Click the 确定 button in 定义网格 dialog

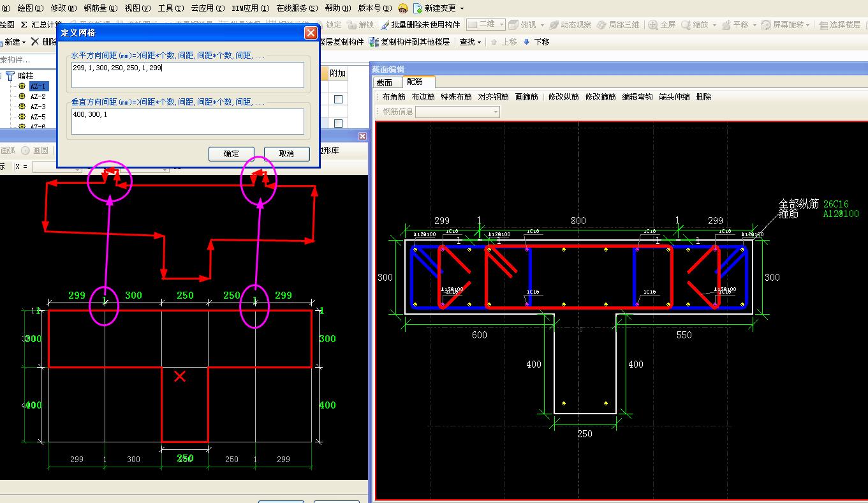click(x=232, y=153)
